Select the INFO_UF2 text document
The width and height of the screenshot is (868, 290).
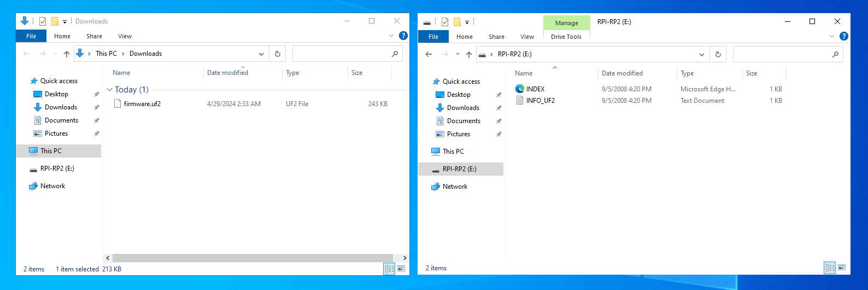540,101
